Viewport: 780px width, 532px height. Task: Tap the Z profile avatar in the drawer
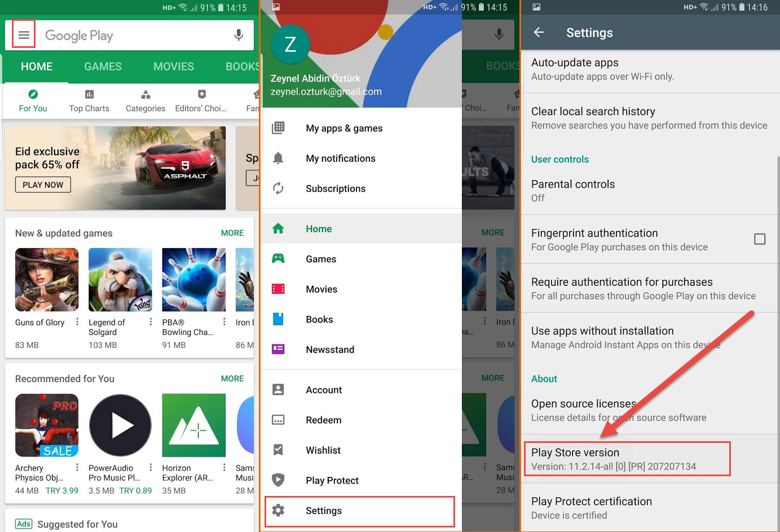coord(290,44)
